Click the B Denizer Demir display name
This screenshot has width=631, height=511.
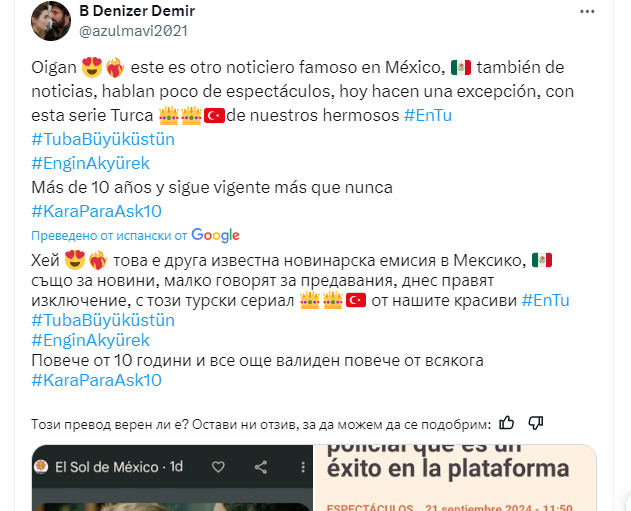pos(137,11)
